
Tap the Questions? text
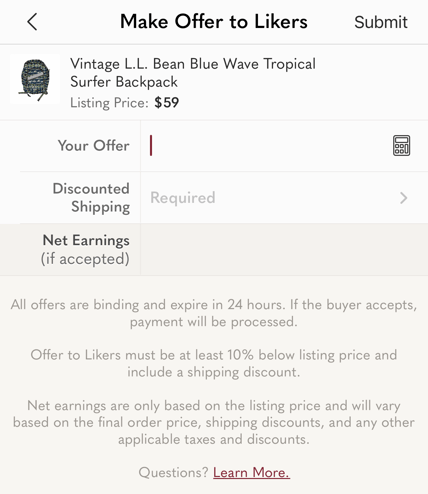pos(173,473)
